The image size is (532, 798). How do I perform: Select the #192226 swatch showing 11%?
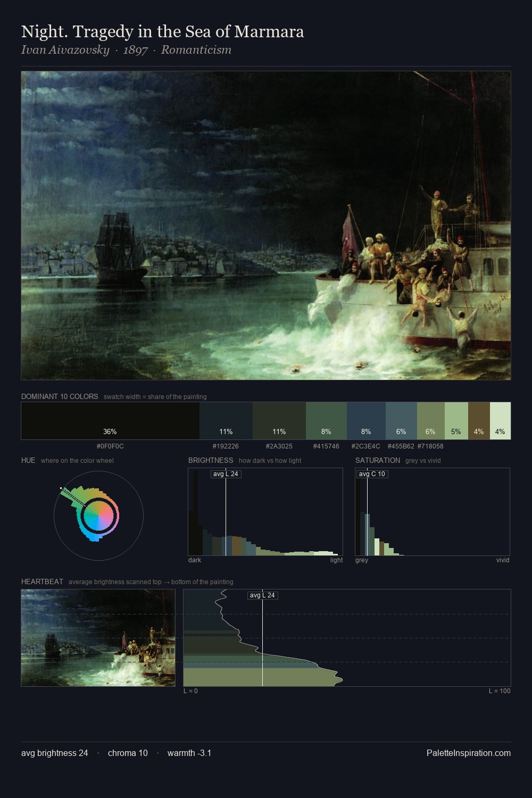tap(226, 421)
